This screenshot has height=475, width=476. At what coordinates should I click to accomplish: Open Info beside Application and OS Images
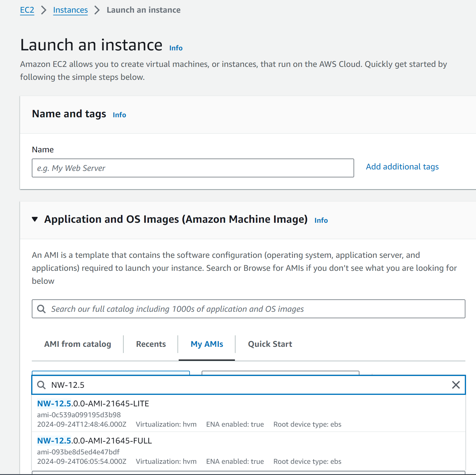click(x=321, y=220)
